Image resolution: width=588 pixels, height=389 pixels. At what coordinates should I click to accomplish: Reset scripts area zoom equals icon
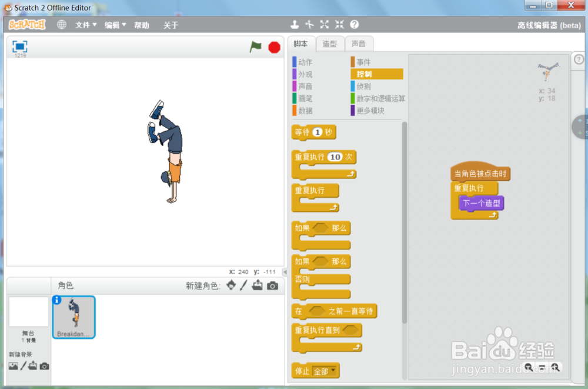click(x=542, y=368)
